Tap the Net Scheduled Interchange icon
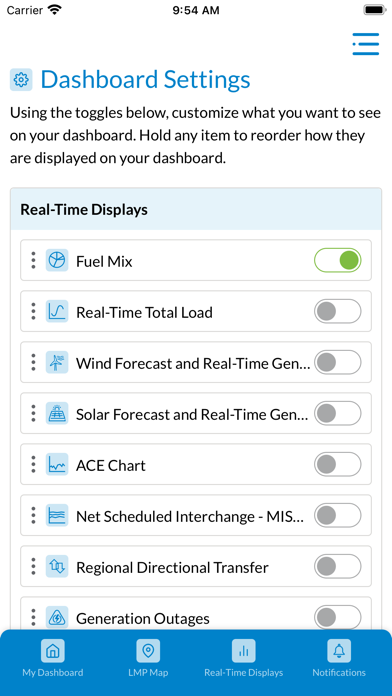The image size is (392, 696). click(x=57, y=516)
